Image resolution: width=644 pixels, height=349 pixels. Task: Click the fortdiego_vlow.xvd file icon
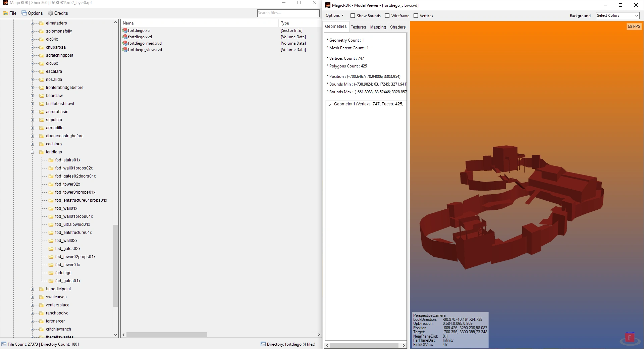tap(125, 50)
